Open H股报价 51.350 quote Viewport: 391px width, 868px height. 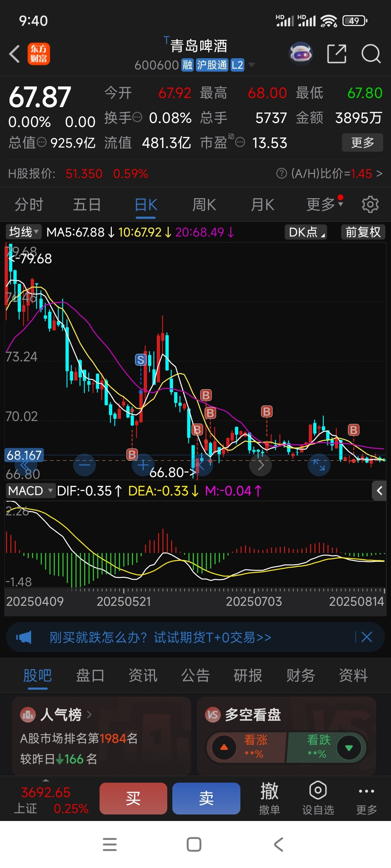point(78,174)
